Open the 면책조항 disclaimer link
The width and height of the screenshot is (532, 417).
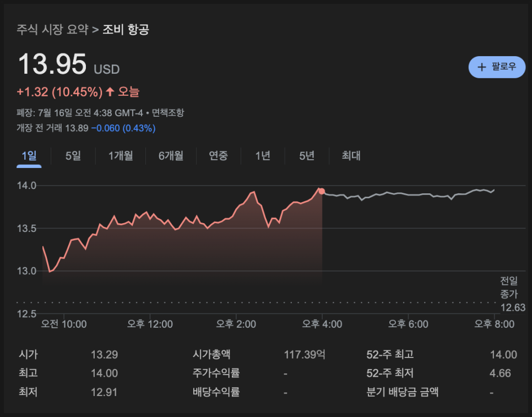coord(168,113)
